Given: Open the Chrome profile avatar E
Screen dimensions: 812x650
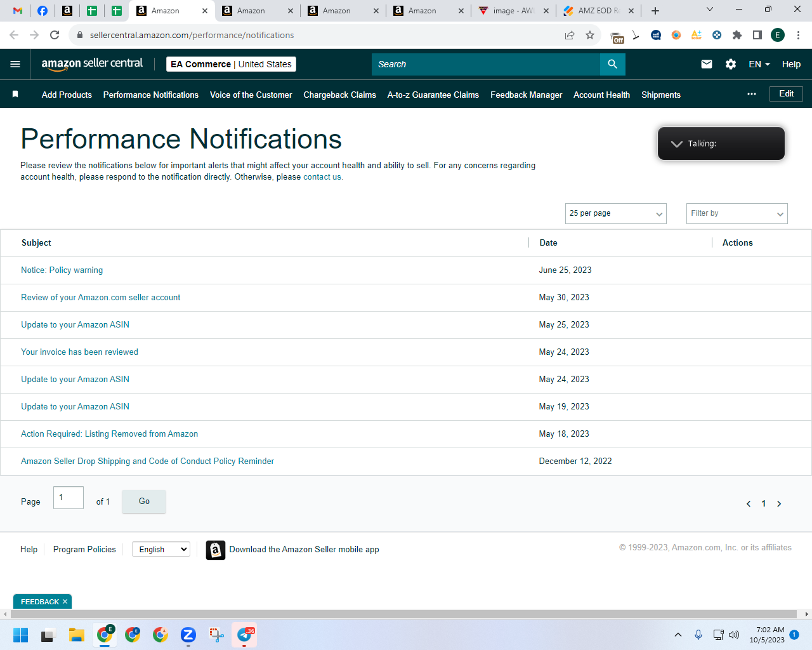Looking at the screenshot, I should 778,35.
